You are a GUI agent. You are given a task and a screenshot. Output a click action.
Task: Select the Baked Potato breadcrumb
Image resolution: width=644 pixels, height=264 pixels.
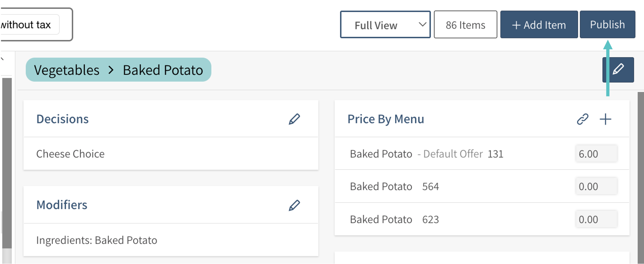tap(163, 70)
